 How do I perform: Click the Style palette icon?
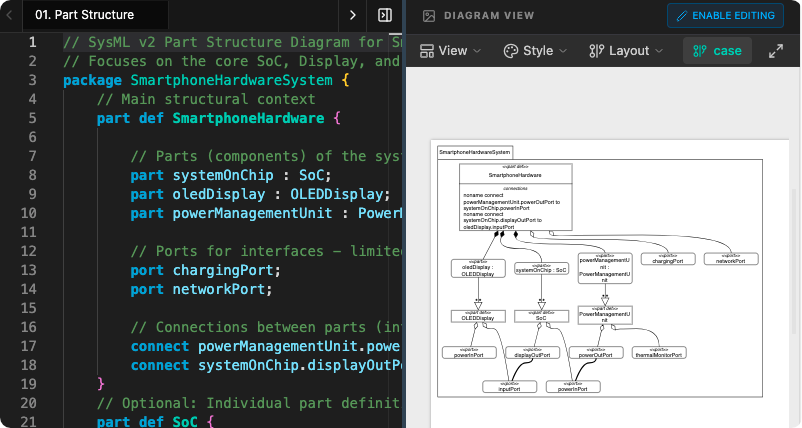pos(510,51)
